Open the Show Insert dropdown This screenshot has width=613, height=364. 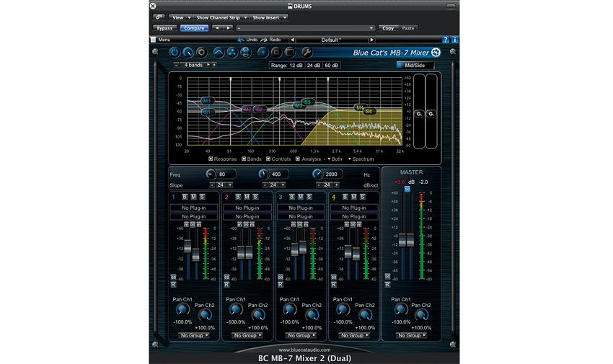pyautogui.click(x=269, y=17)
